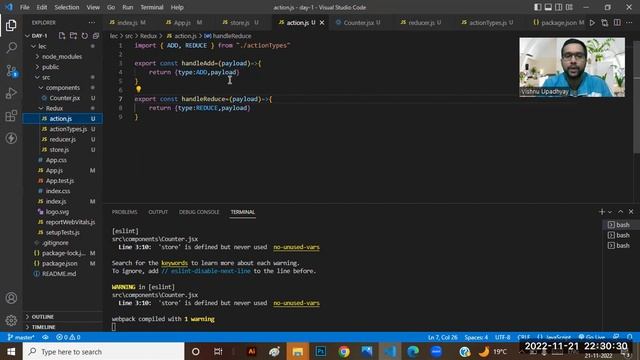The width and height of the screenshot is (640, 360).
Task: Refresh the Explorer file tree
Action: [84, 36]
